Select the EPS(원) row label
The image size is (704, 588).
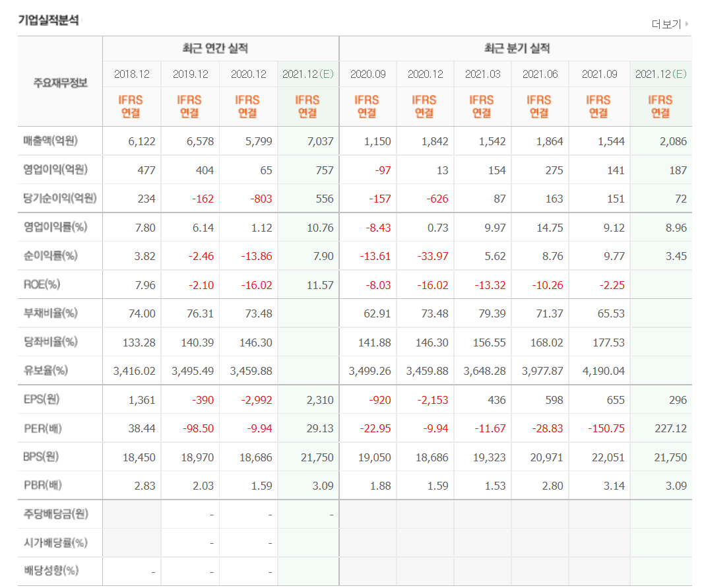tap(42, 399)
